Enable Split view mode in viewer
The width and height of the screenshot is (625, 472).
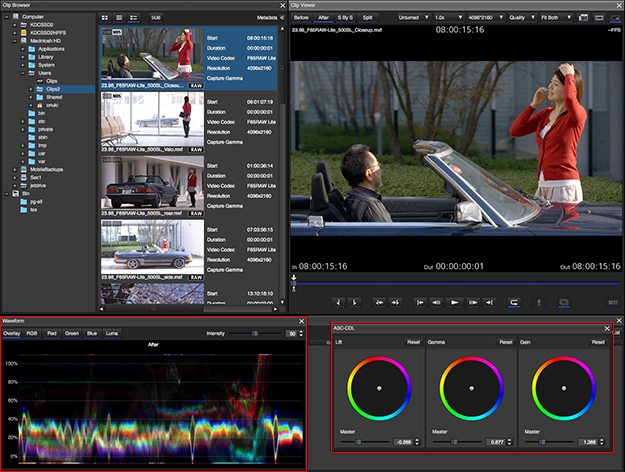(368, 17)
